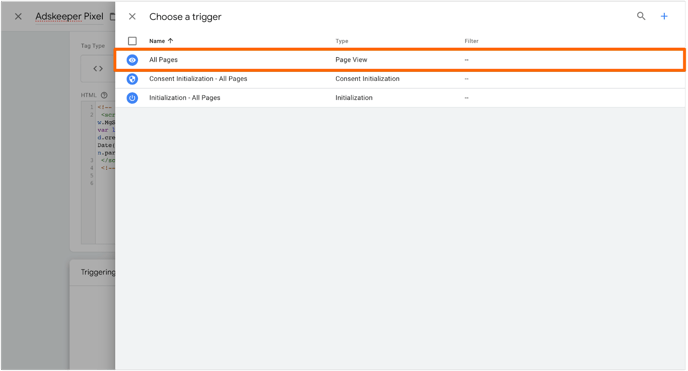Screen dimensions: 688x371
Task: Add new trigger with plus icon
Action: click(664, 16)
